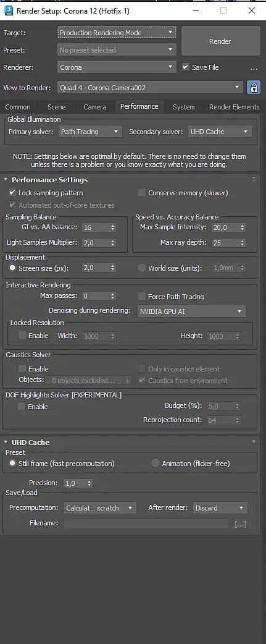Click the UHD Cache rollout grip icon
Screen dimensions: 266x644
coord(253,442)
